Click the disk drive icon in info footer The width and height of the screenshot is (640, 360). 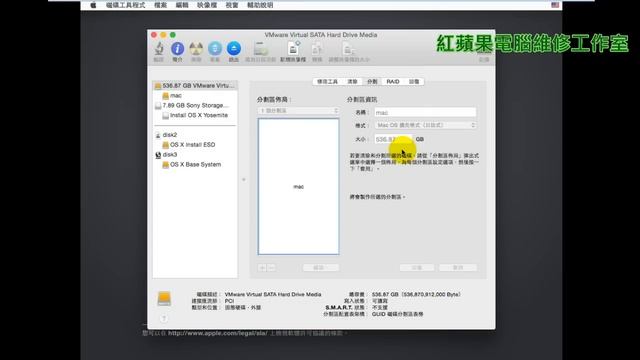pos(164,298)
